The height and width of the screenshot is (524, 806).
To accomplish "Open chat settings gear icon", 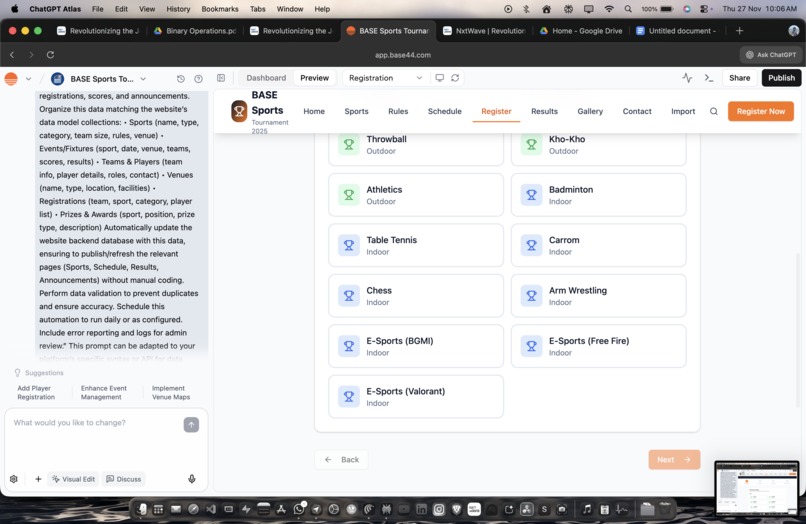I will pyautogui.click(x=14, y=479).
